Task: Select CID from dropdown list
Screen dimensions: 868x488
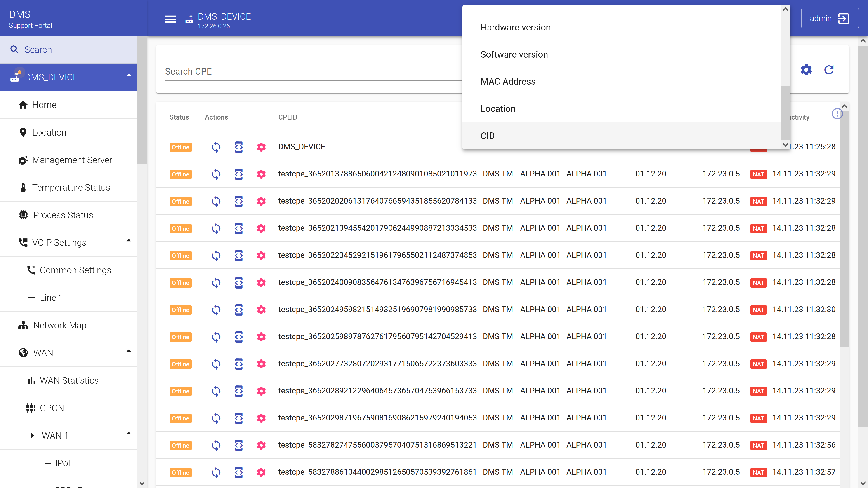Action: click(487, 136)
